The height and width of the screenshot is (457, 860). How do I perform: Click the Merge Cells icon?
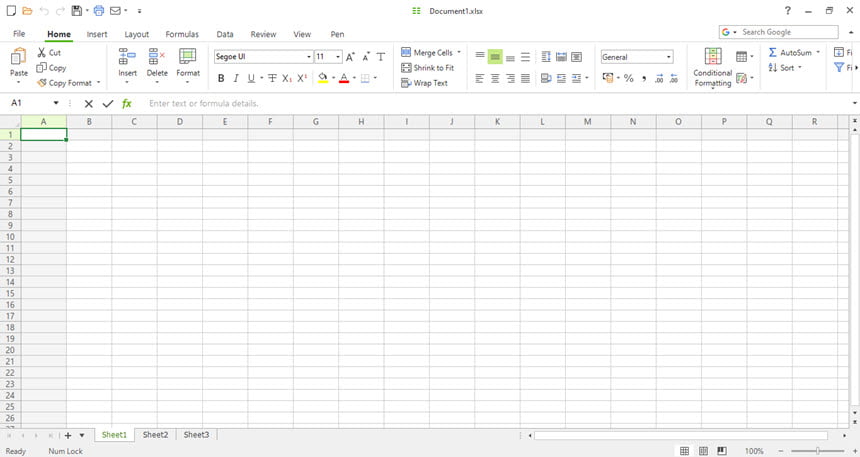tap(406, 52)
